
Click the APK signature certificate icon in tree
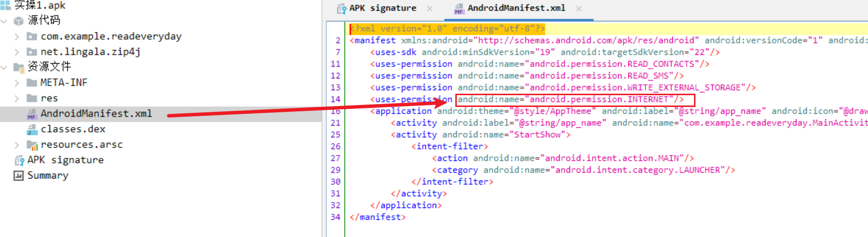pyautogui.click(x=19, y=160)
